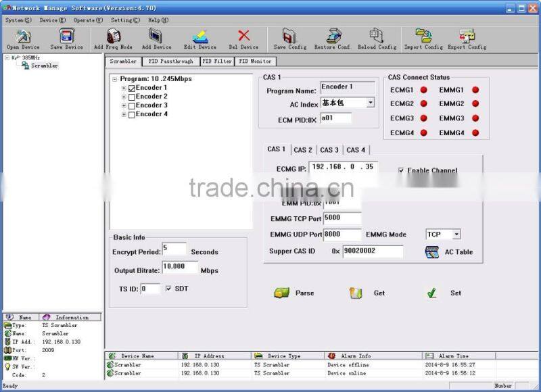Check the Encoder 3 checkbox

pos(131,106)
